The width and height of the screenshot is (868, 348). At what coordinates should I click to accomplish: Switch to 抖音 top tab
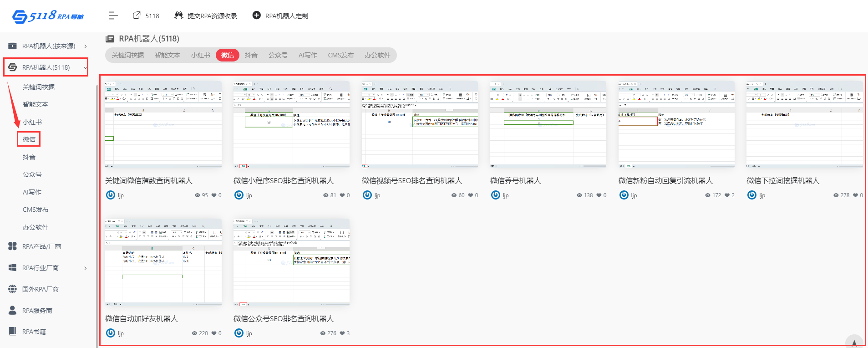pyautogui.click(x=251, y=55)
